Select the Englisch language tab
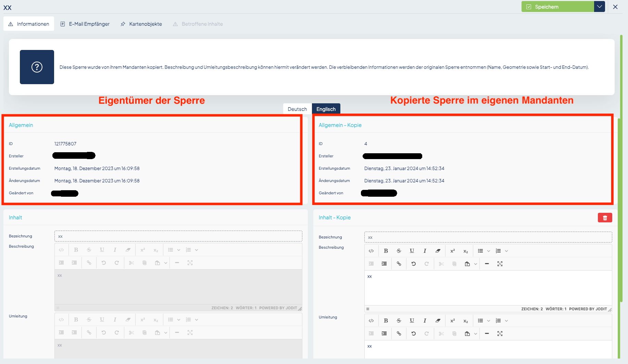This screenshot has height=364, width=628. pyautogui.click(x=326, y=109)
